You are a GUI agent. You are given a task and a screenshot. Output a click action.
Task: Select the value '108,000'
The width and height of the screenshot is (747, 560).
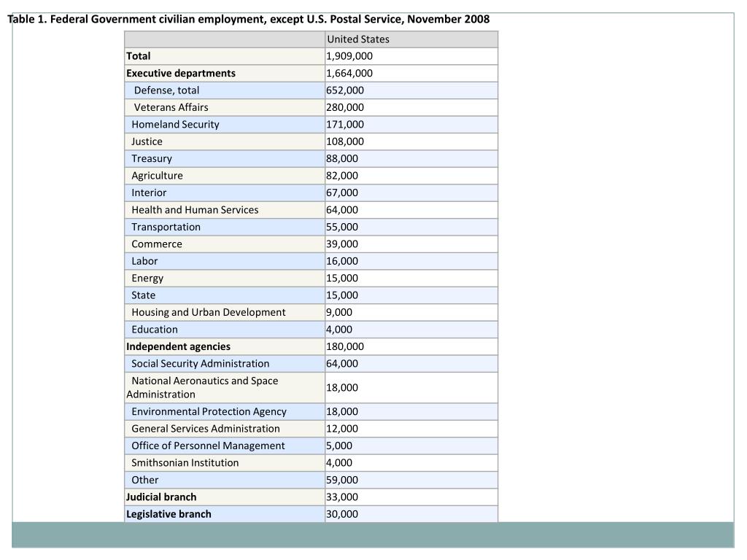(345, 142)
